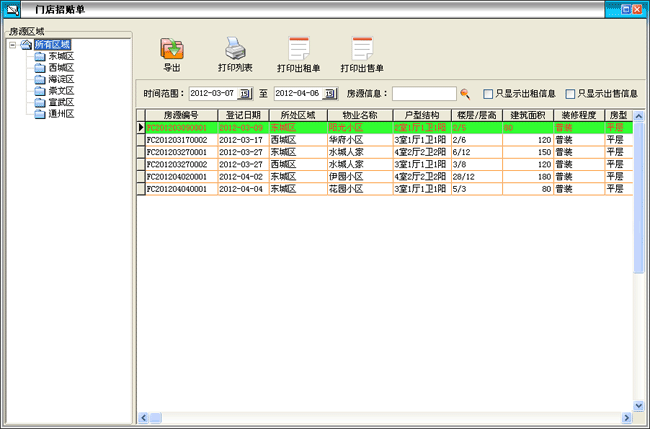
Task: Enable 只显示出售信息 checkbox
Action: coord(570,94)
